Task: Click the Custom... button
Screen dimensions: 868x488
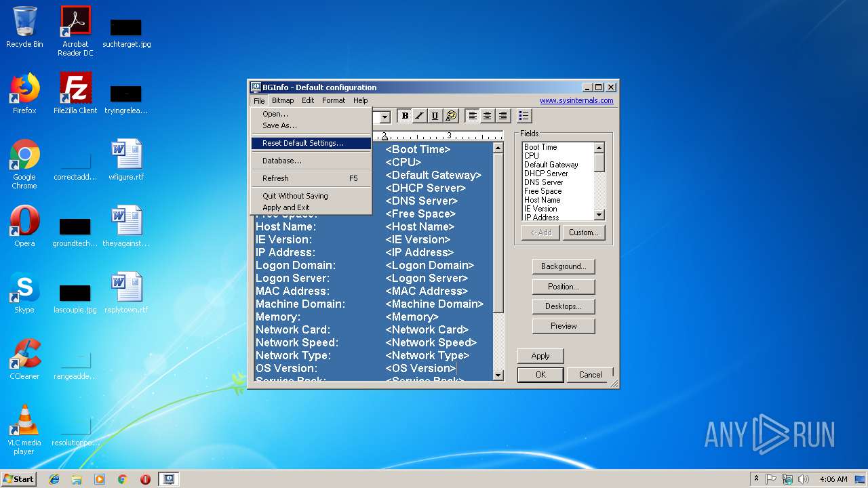Action: pyautogui.click(x=583, y=232)
